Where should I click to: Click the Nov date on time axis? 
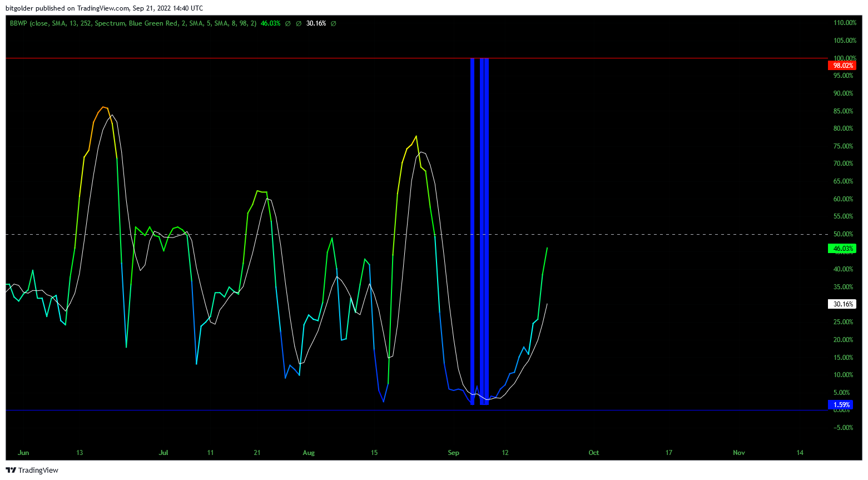point(739,453)
